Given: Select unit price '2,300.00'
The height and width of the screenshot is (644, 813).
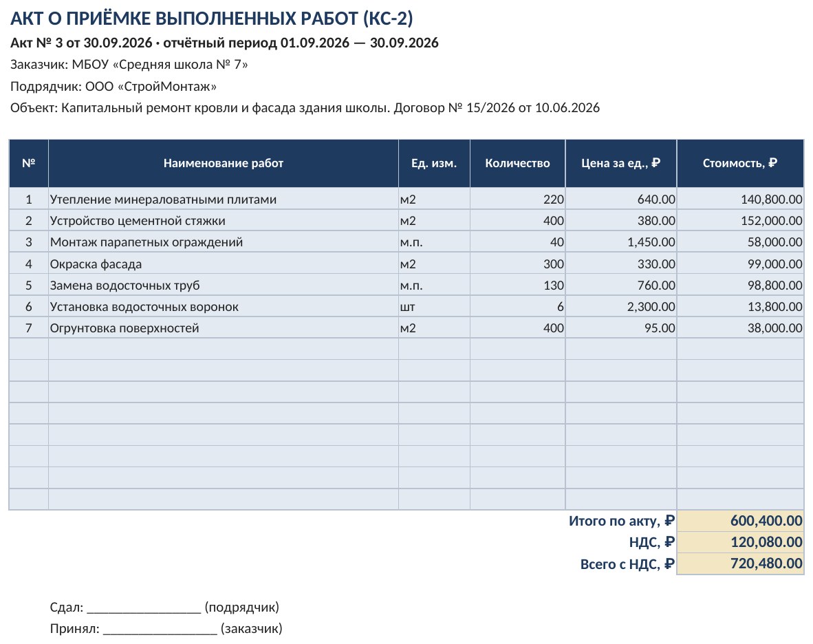Looking at the screenshot, I should click(620, 306).
